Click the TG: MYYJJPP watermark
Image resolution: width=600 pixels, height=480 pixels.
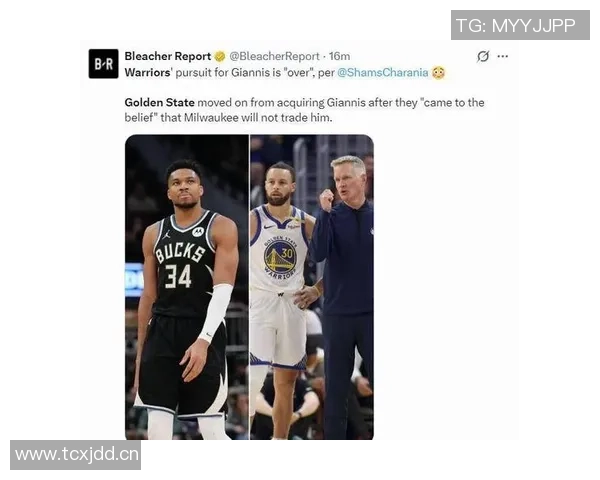[x=520, y=25]
